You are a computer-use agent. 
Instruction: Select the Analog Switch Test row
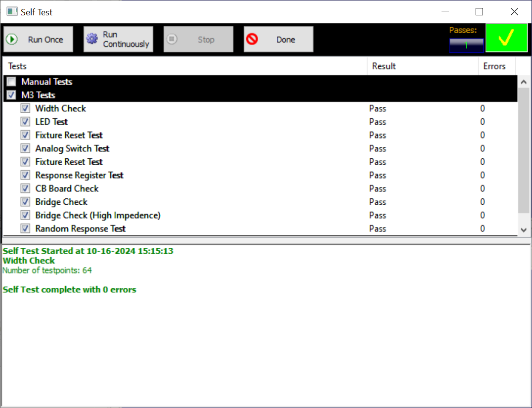pyautogui.click(x=260, y=148)
